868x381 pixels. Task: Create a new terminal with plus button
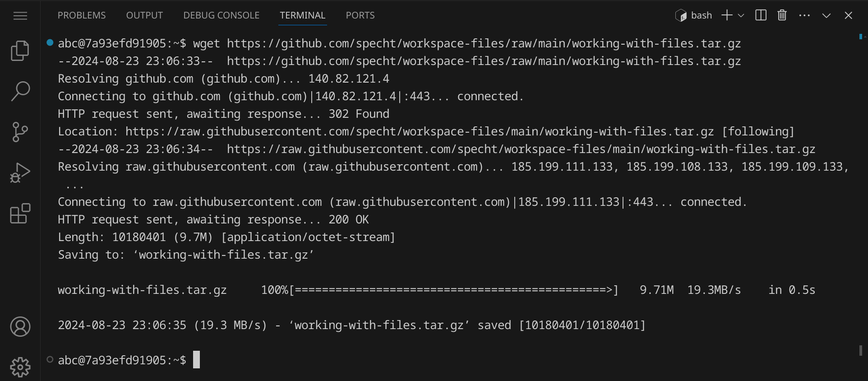(x=726, y=15)
